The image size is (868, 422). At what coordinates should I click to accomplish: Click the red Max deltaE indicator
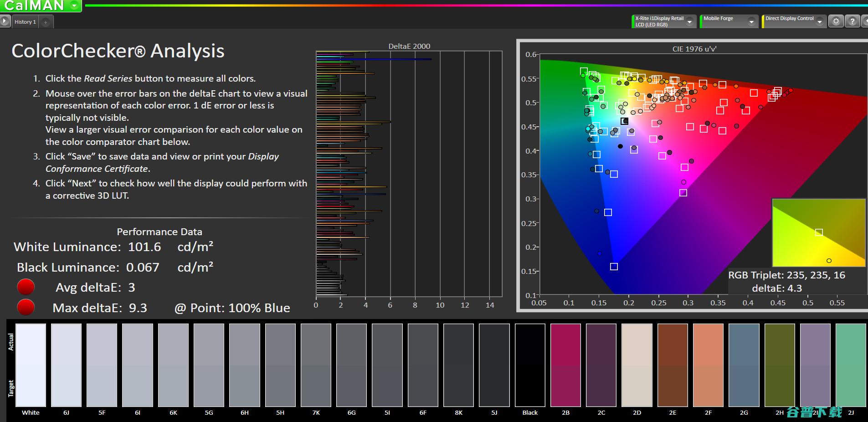coord(26,307)
